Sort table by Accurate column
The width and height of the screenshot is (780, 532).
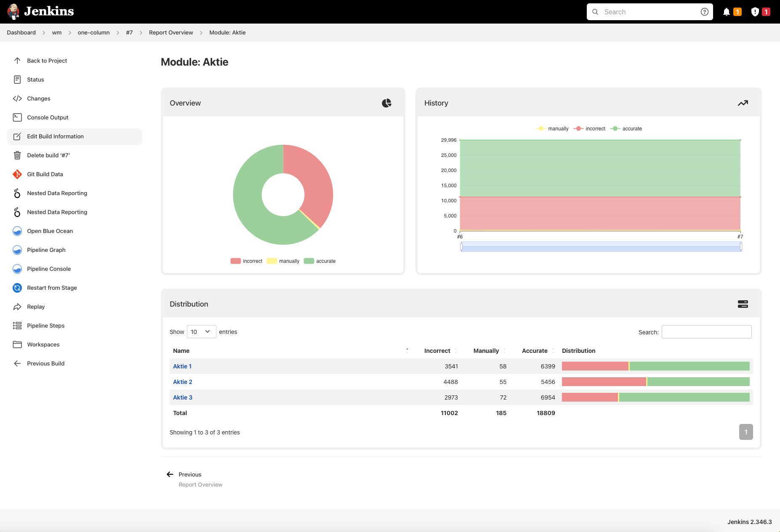(538, 351)
